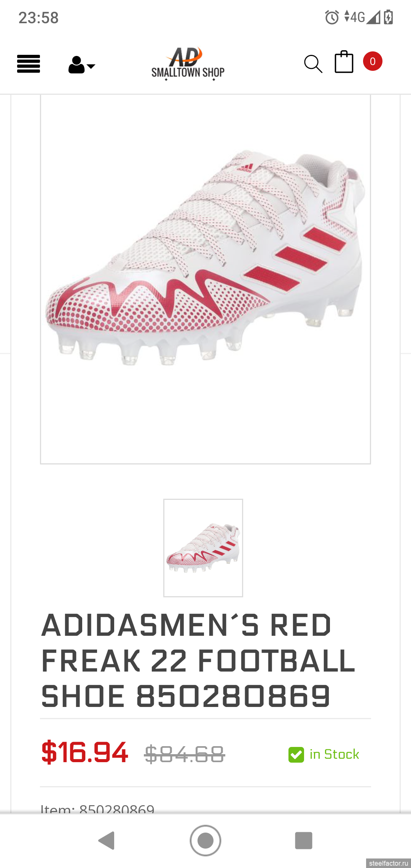
Task: Tap the alarm clock status icon
Action: (x=332, y=18)
